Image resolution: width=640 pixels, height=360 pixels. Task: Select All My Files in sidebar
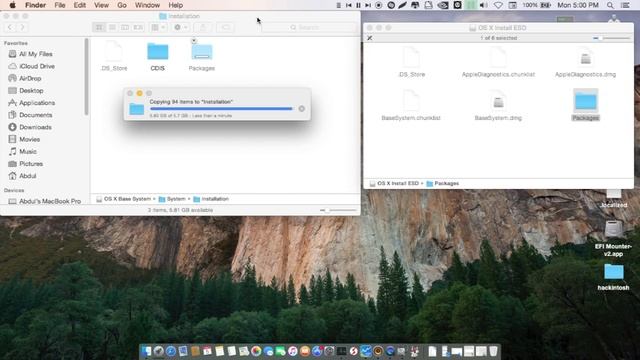click(x=36, y=54)
